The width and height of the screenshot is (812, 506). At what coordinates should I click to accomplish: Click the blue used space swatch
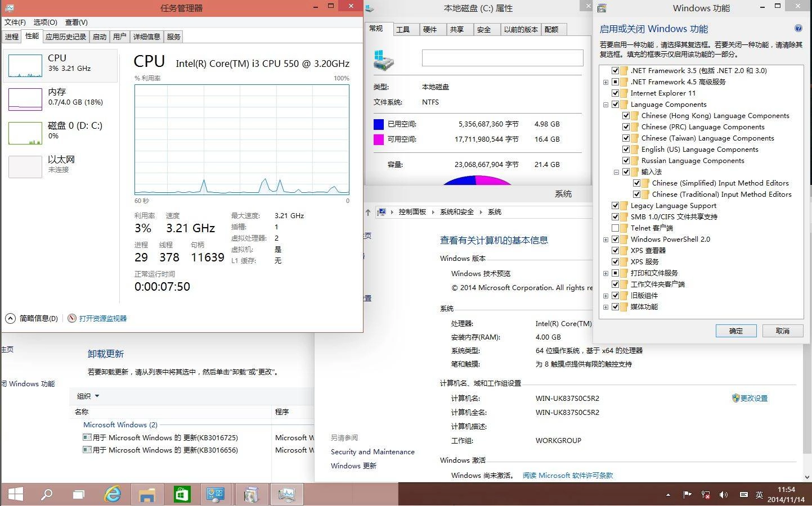[379, 124]
